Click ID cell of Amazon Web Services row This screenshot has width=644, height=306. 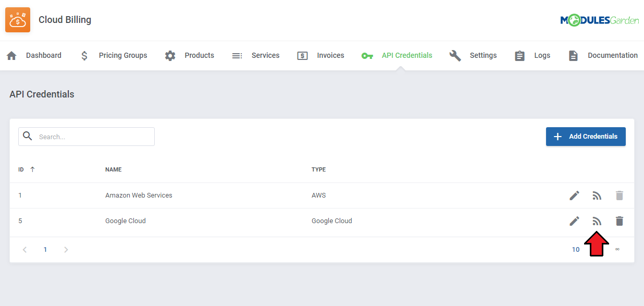point(20,195)
